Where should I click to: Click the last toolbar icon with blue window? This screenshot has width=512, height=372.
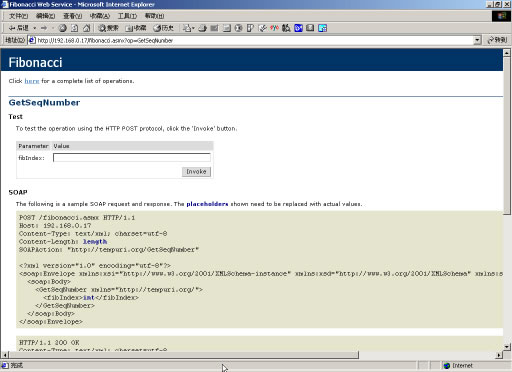pyautogui.click(x=322, y=28)
